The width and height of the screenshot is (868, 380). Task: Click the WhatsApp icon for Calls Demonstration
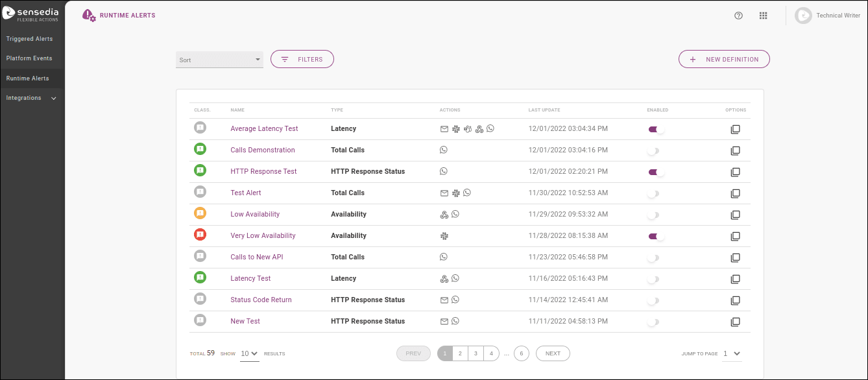click(x=444, y=150)
